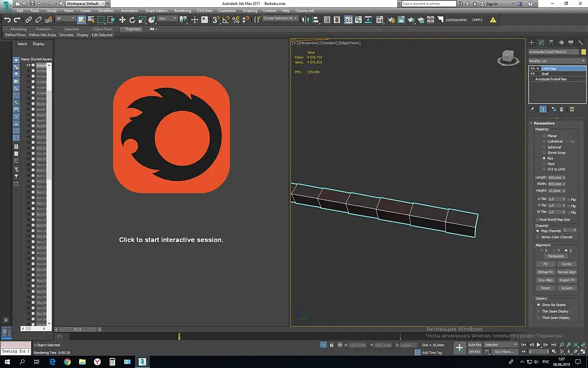Screen dimensions: 588x368
Task: Expand the Workspace: Default dropdown
Action: point(85,3)
